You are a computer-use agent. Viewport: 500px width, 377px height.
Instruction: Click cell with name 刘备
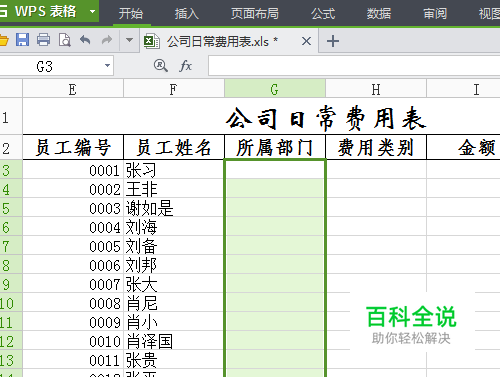pyautogui.click(x=174, y=246)
